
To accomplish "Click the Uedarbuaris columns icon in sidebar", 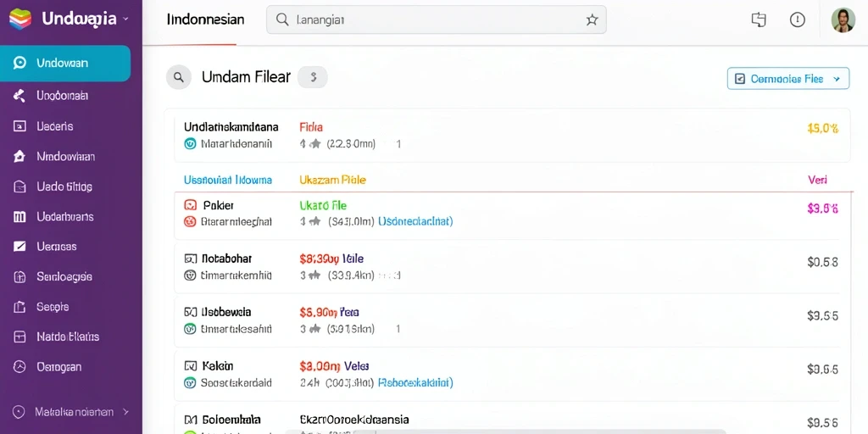I will [19, 216].
